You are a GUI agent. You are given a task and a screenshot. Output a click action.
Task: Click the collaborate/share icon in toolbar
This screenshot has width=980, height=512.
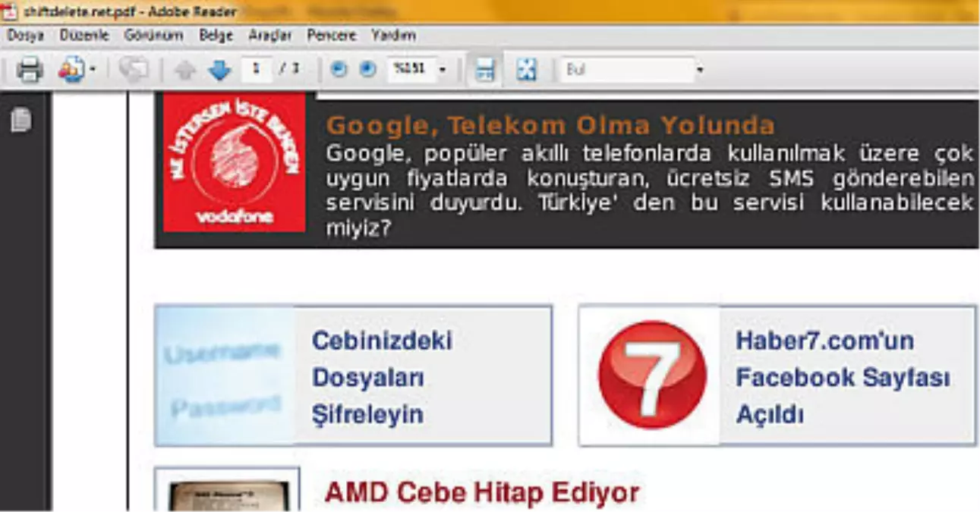72,71
